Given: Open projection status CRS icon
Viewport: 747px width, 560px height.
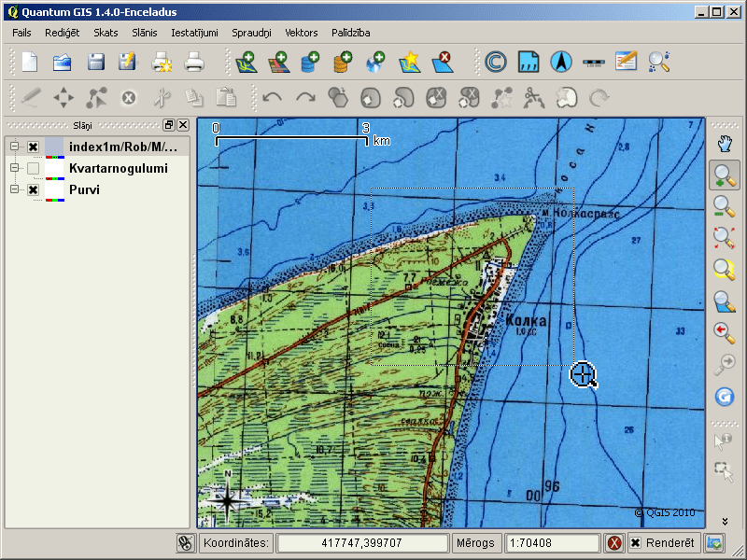Looking at the screenshot, I should pyautogui.click(x=714, y=543).
